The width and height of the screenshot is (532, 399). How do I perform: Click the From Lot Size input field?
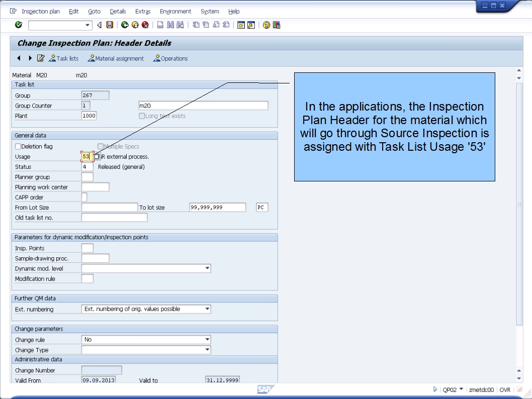point(109,207)
